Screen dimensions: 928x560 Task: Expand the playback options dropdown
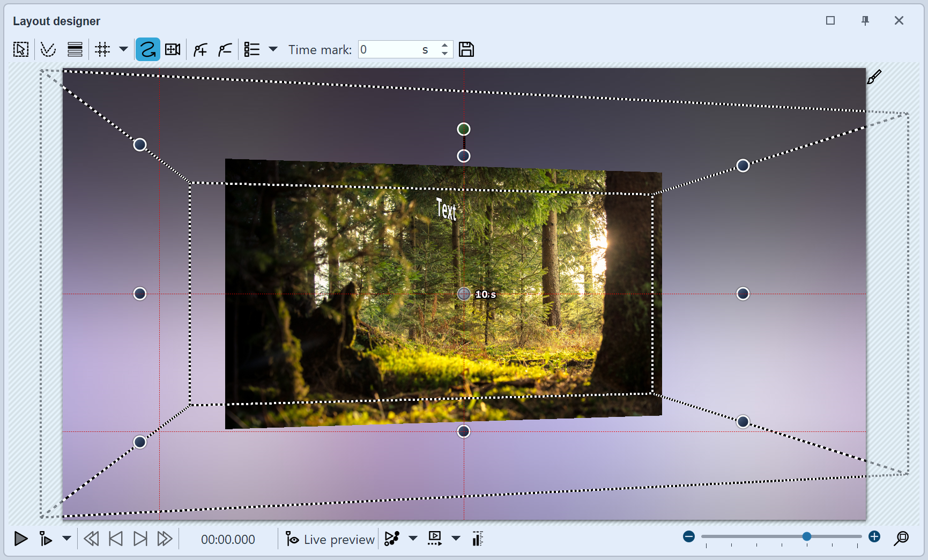(x=66, y=539)
